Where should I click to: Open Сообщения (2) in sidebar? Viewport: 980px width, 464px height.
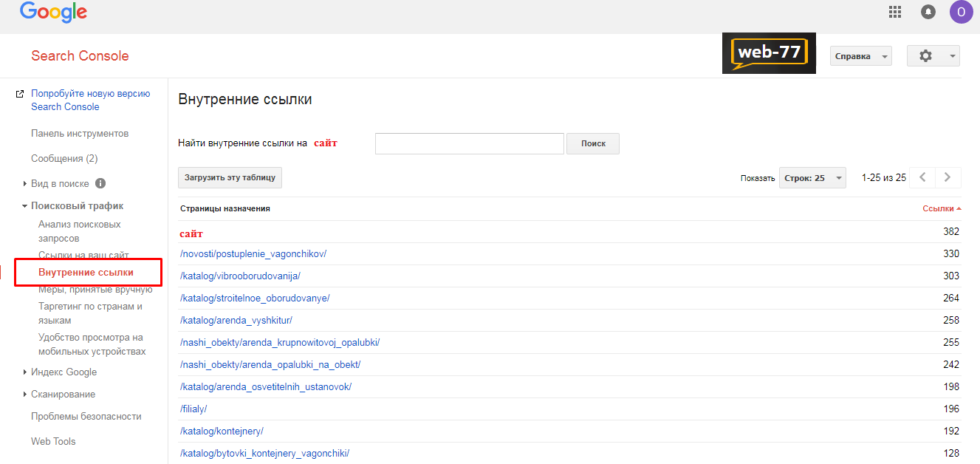coord(64,158)
